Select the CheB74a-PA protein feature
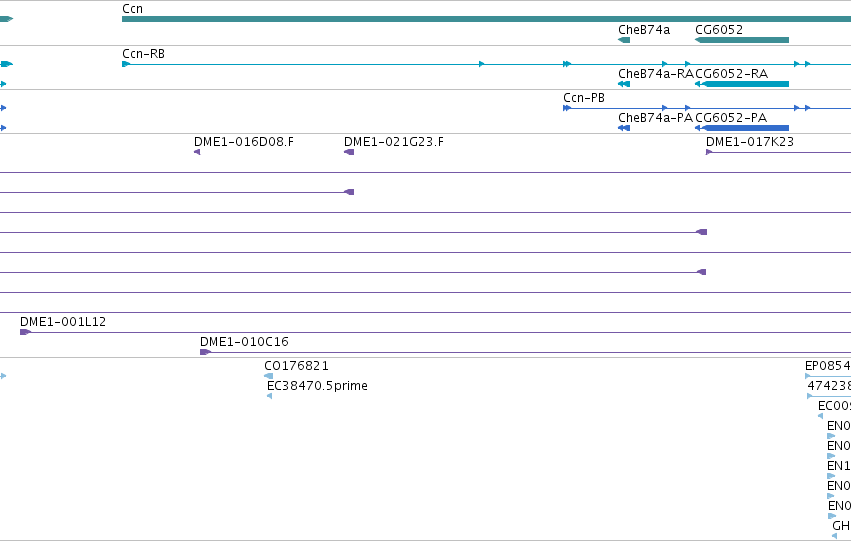 click(x=624, y=128)
